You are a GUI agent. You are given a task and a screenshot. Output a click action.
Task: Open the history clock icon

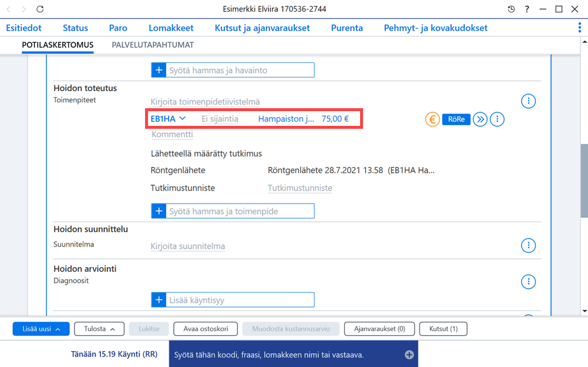(x=511, y=9)
